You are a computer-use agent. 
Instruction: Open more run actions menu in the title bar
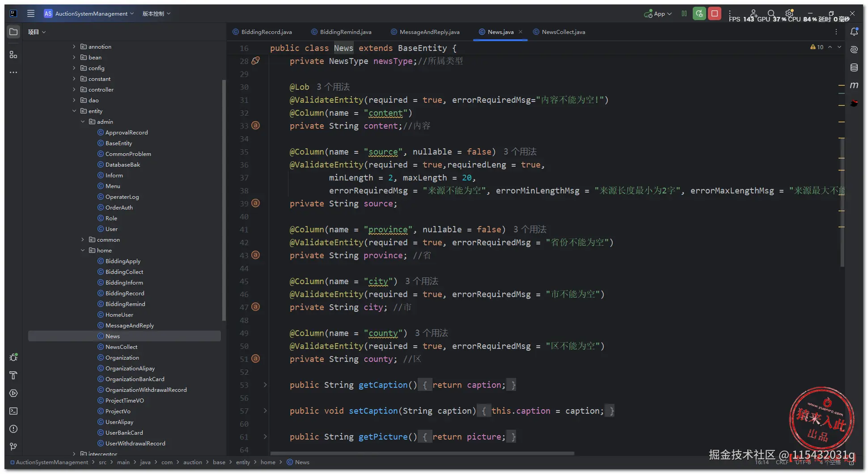(x=730, y=13)
